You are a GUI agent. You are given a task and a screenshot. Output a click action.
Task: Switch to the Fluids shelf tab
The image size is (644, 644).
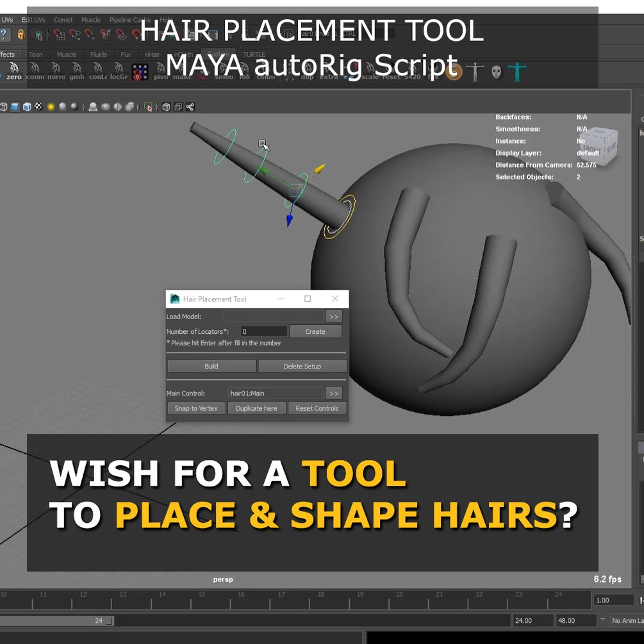tap(99, 54)
